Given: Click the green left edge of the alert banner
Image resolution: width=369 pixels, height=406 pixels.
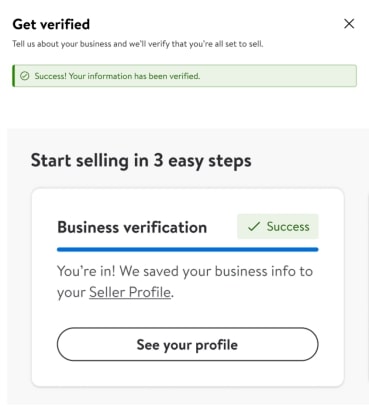Looking at the screenshot, I should click(13, 76).
